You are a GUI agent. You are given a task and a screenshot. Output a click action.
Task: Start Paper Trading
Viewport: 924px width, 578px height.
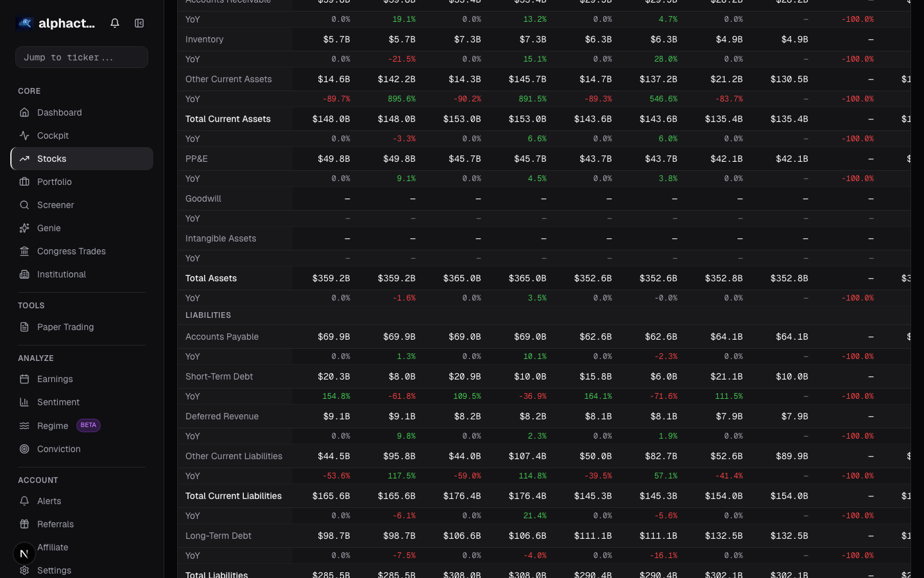point(66,327)
